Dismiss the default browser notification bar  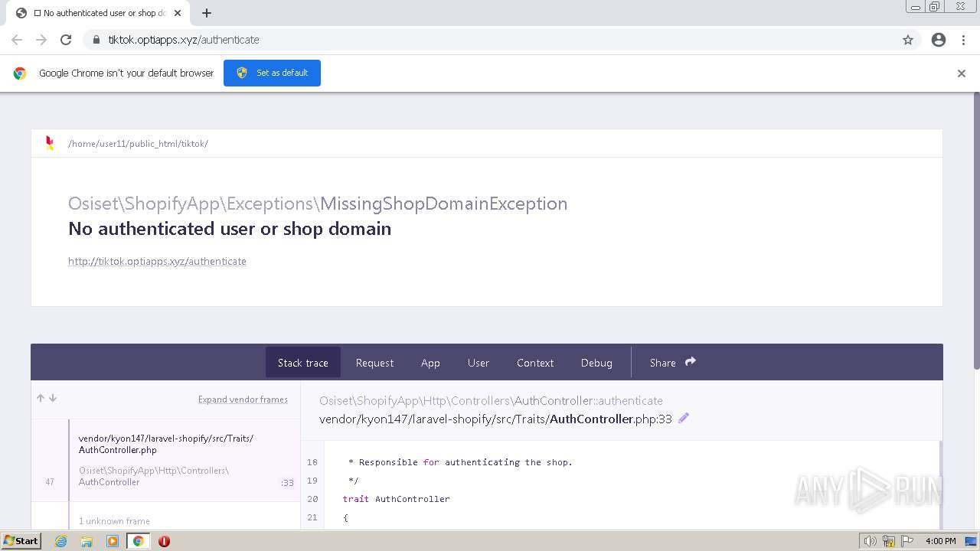[x=962, y=73]
